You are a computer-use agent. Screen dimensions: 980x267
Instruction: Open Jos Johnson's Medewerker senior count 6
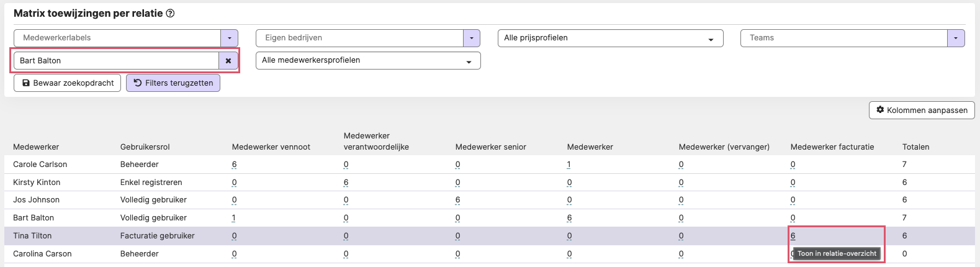point(458,200)
